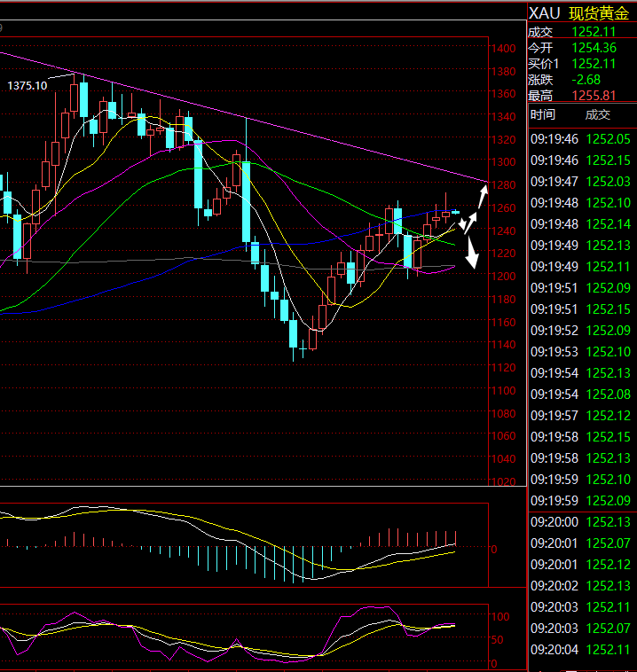Click the 09:19:59 tick priced 1252.10
The image size is (637, 672).
pyautogui.click(x=580, y=480)
